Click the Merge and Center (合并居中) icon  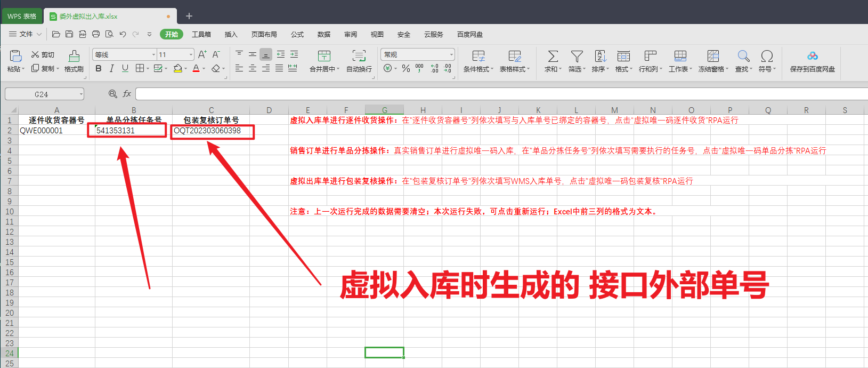point(324,56)
